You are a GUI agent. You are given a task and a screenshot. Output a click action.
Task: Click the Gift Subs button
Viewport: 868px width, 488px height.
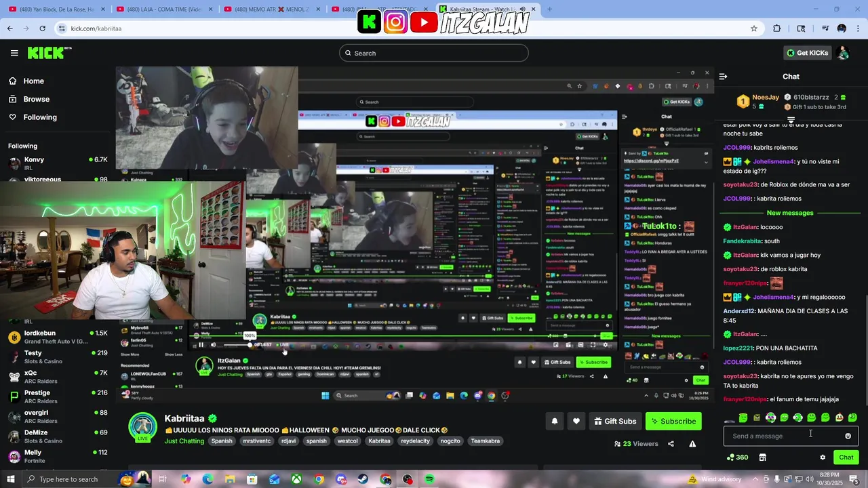(x=615, y=421)
